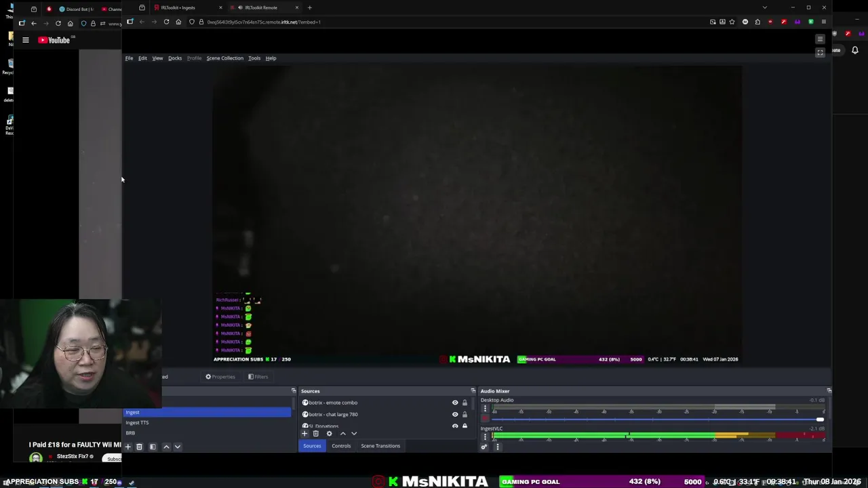Open source properties gear icon
Image resolution: width=868 pixels, height=488 pixels.
[x=329, y=434]
